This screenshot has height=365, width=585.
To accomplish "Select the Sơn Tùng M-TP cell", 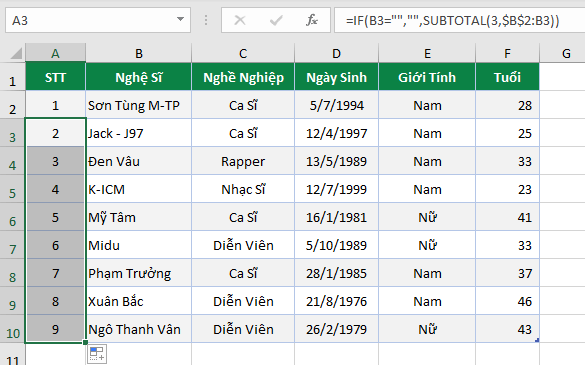I will [138, 105].
